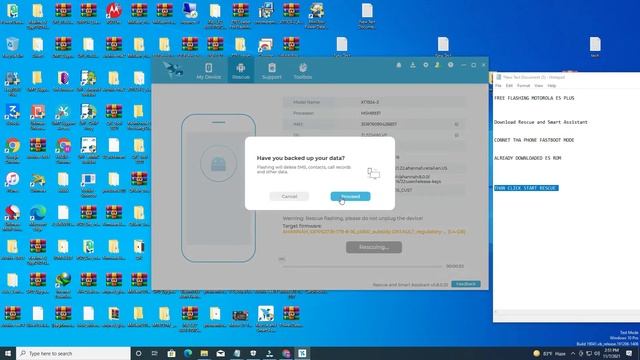Image resolution: width=640 pixels, height=360 pixels.
Task: Click the rescue progress bar
Action: coord(362,266)
